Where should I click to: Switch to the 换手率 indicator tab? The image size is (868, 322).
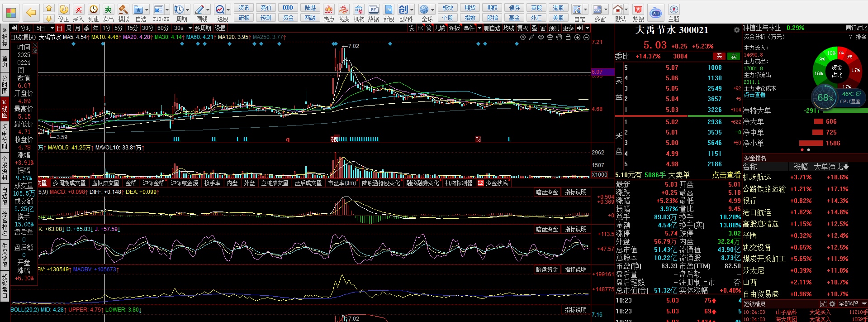click(x=212, y=183)
